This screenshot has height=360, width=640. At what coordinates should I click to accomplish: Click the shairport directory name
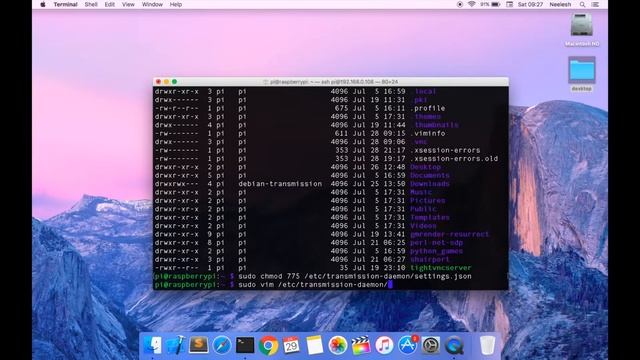click(x=430, y=260)
